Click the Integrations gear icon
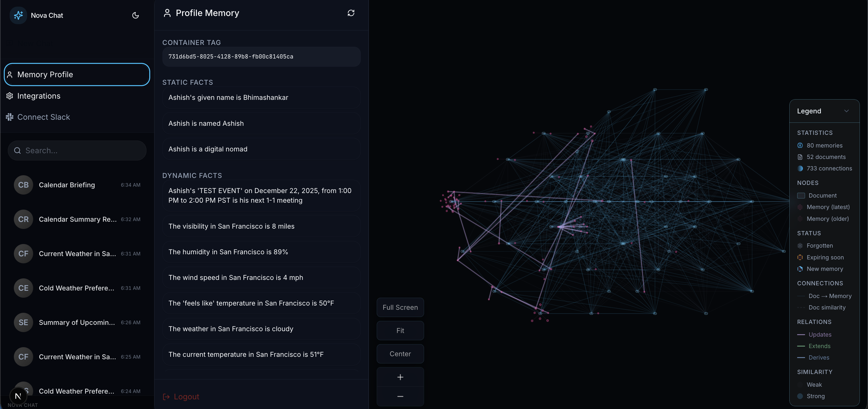Image resolution: width=868 pixels, height=409 pixels. click(x=9, y=96)
